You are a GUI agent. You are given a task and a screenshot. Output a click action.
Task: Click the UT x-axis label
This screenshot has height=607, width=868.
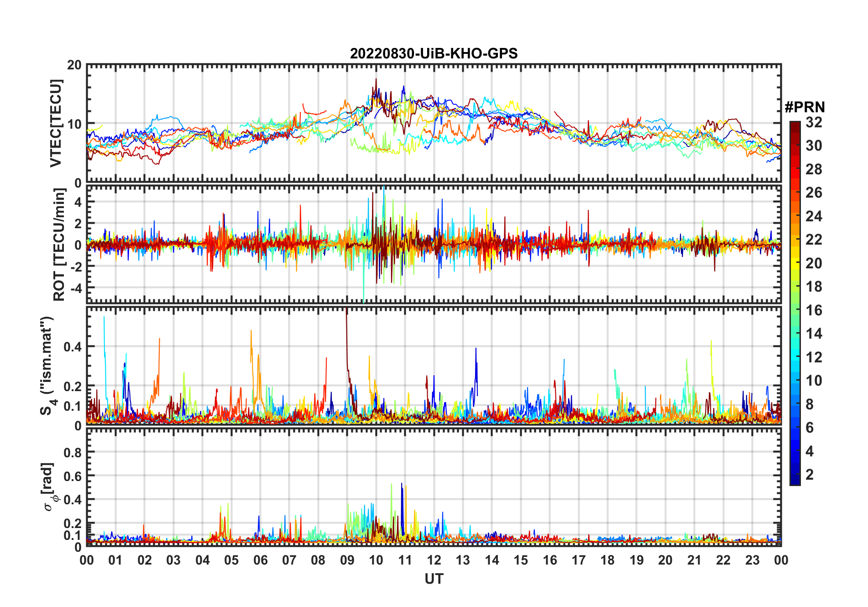point(434,579)
